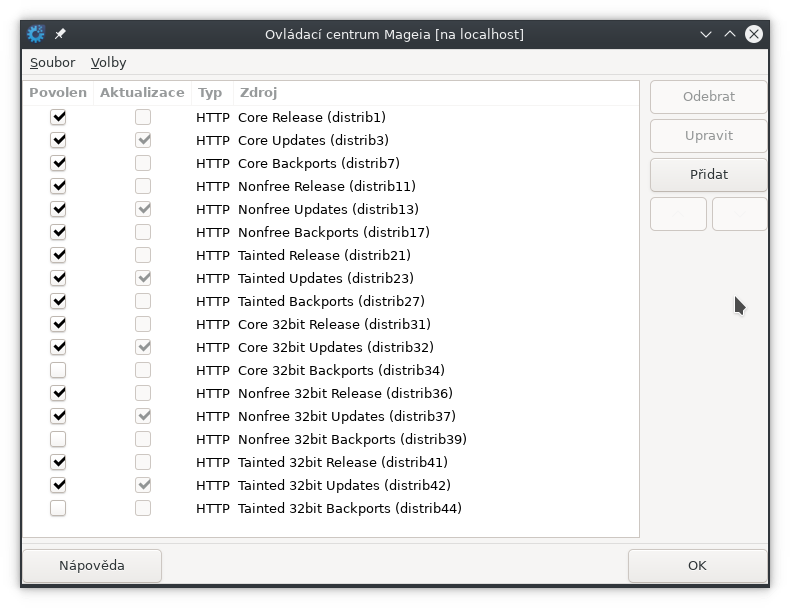Select Core 32bit Release (distrib31) row text
790x608 pixels.
(x=335, y=324)
